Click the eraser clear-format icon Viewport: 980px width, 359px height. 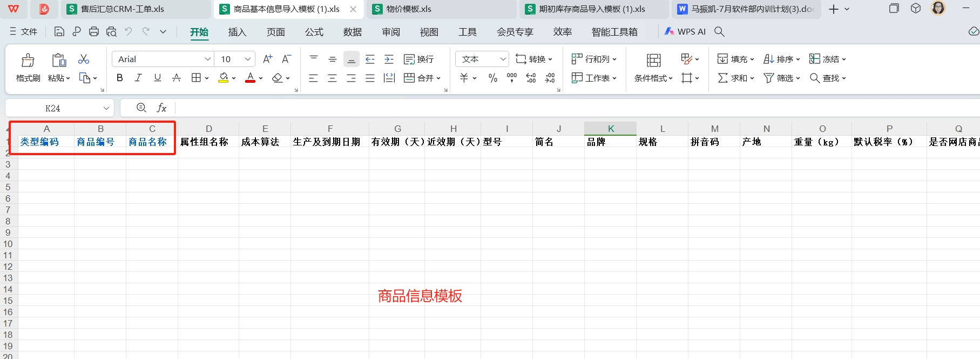[x=278, y=78]
